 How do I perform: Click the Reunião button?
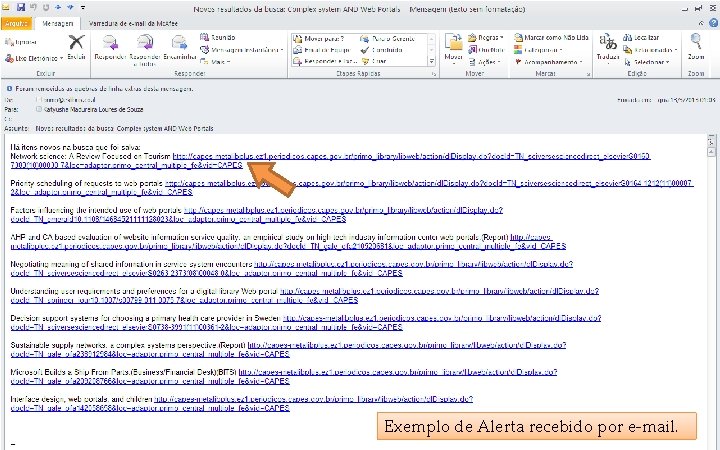click(x=218, y=37)
